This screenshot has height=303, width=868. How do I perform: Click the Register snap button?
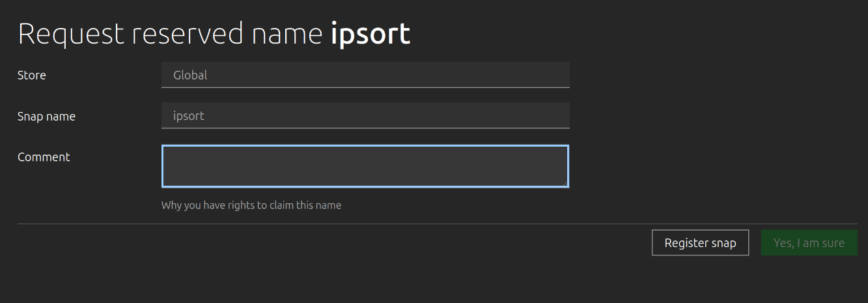700,243
